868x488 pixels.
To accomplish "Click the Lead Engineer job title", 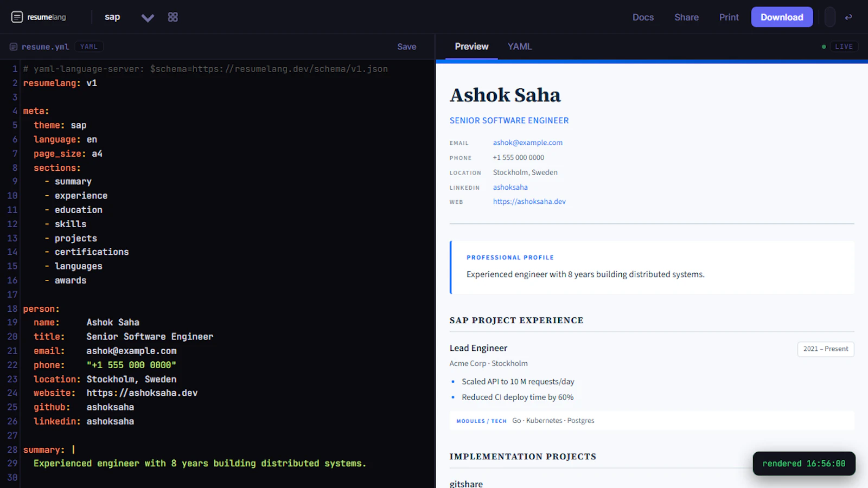I will click(478, 348).
